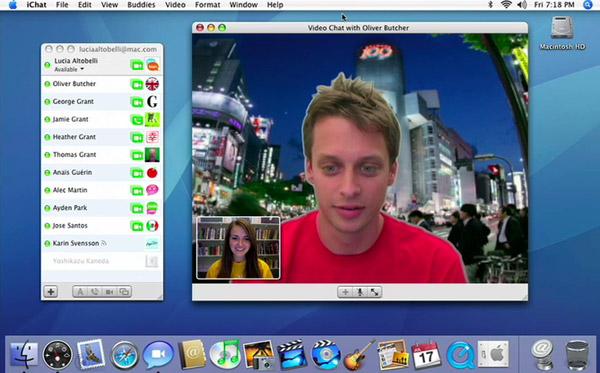Viewport: 600px width, 373px height.
Task: Open the Available status dropdown
Action: (x=69, y=70)
